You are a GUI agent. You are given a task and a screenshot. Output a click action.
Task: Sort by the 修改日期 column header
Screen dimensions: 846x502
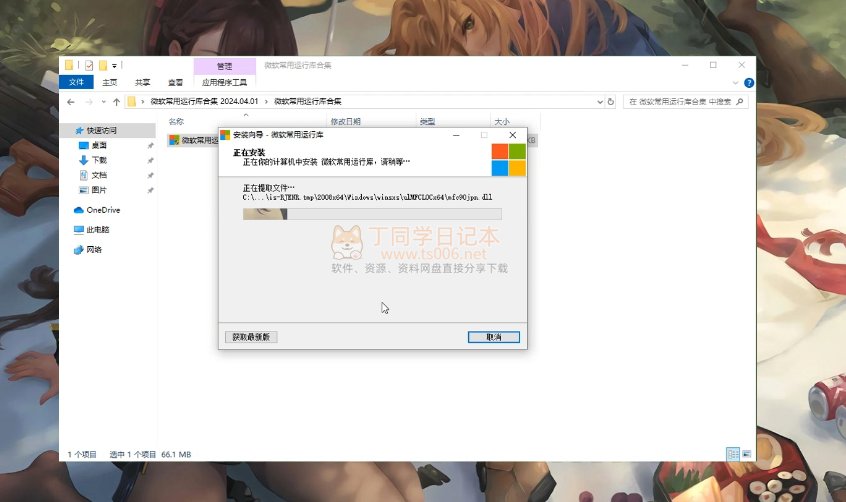pyautogui.click(x=345, y=121)
